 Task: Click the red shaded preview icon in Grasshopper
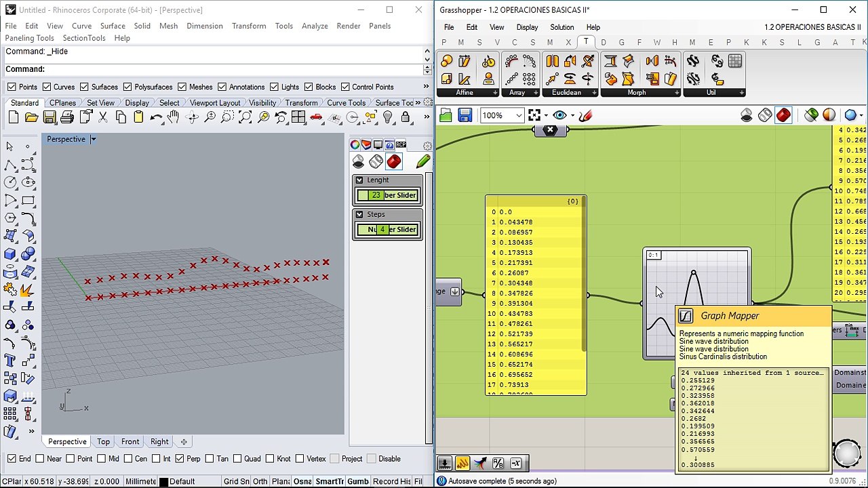pos(783,115)
